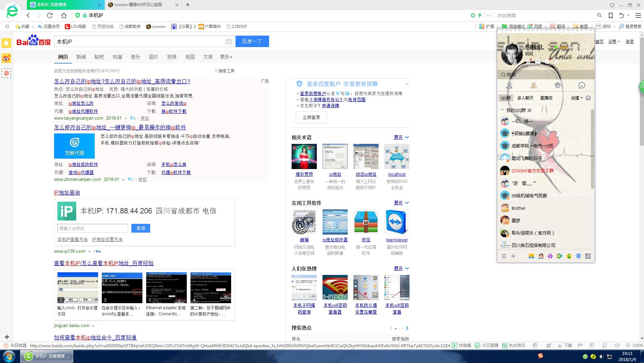Switch to the 多人聊天 tab in QQ
The width and height of the screenshot is (644, 363).
point(525,98)
